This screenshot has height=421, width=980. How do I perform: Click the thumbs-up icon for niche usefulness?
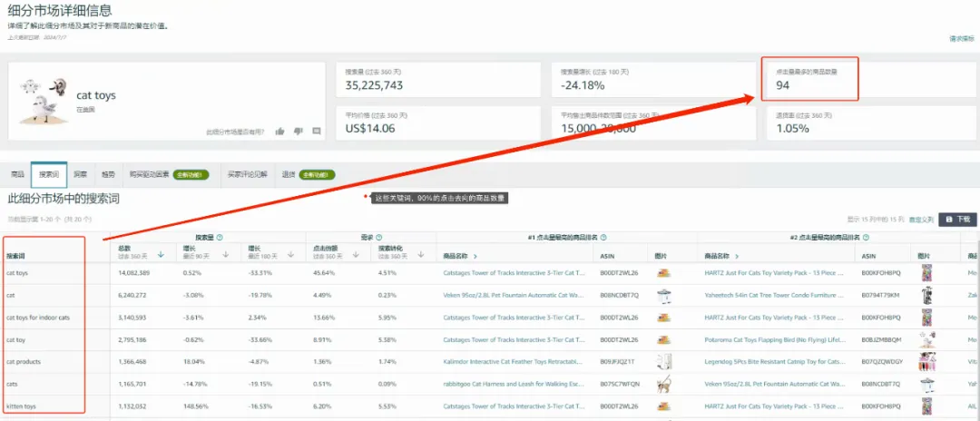280,132
